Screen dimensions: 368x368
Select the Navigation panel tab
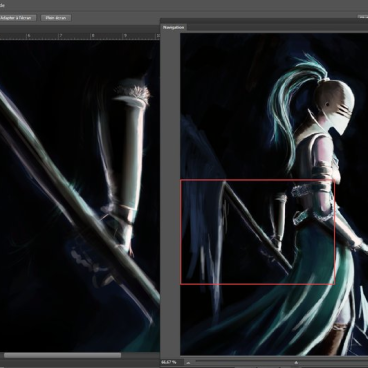tap(174, 27)
